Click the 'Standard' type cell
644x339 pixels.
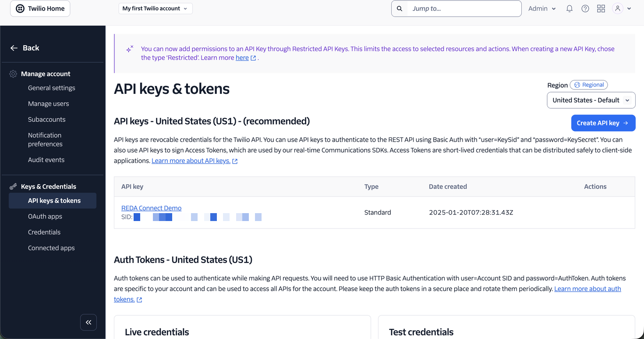click(378, 212)
